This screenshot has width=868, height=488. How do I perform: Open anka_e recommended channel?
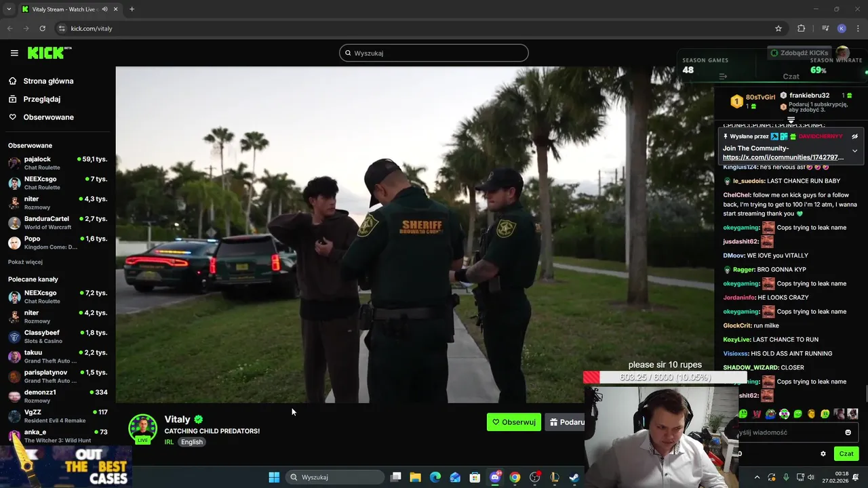pyautogui.click(x=58, y=436)
